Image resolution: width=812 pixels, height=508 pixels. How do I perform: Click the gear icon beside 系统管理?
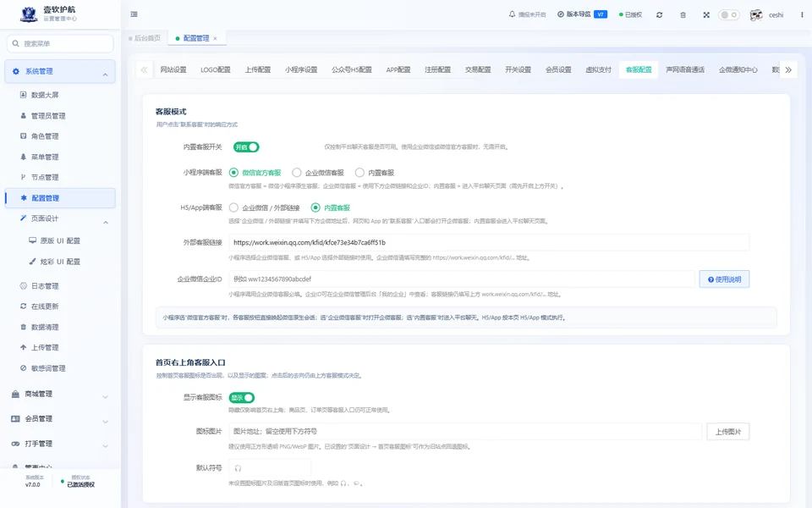pos(15,71)
